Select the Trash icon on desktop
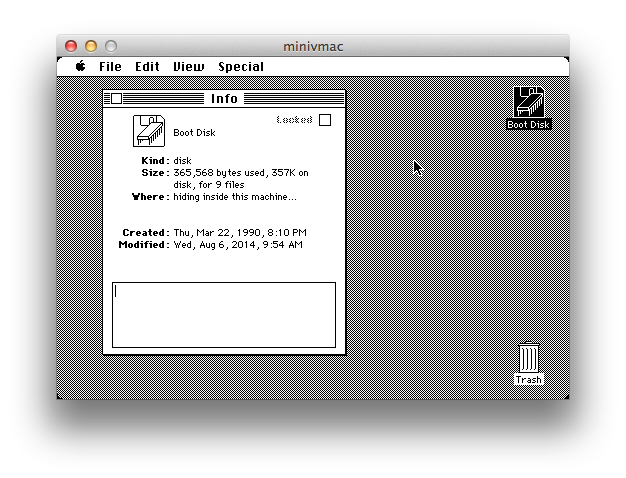 (529, 357)
